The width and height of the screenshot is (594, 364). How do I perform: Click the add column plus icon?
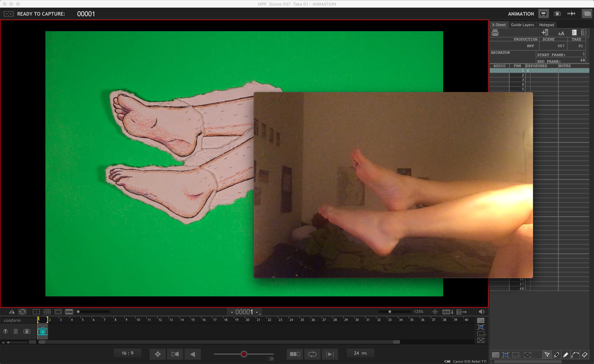545,32
